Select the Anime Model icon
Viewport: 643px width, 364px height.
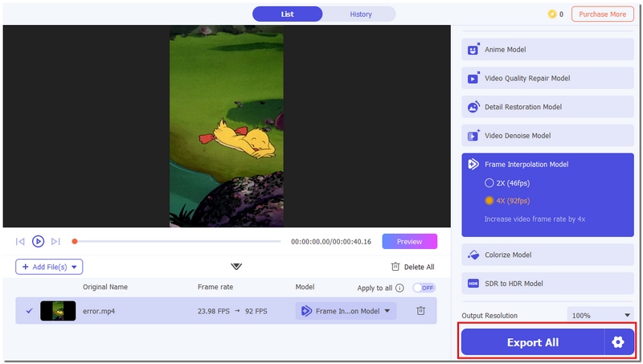tap(473, 49)
